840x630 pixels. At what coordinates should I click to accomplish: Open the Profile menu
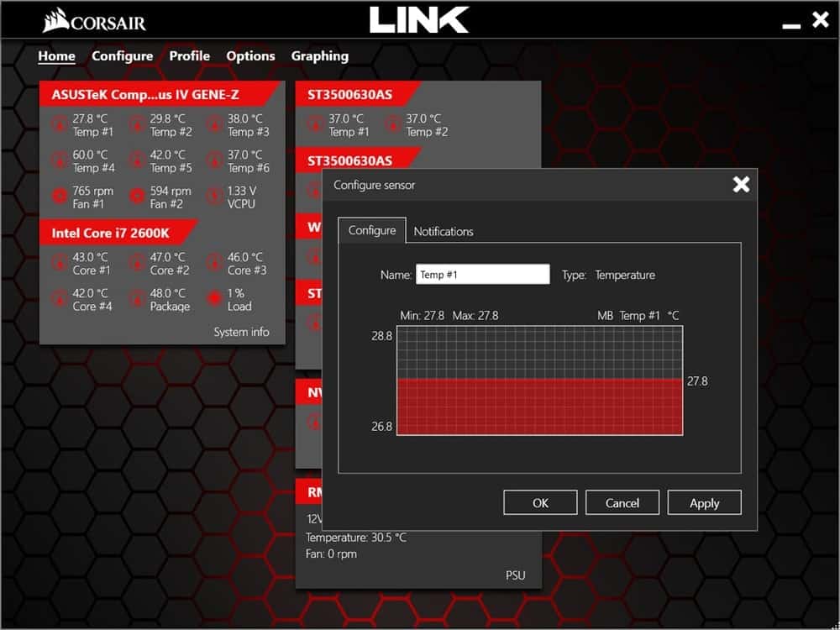(x=190, y=56)
